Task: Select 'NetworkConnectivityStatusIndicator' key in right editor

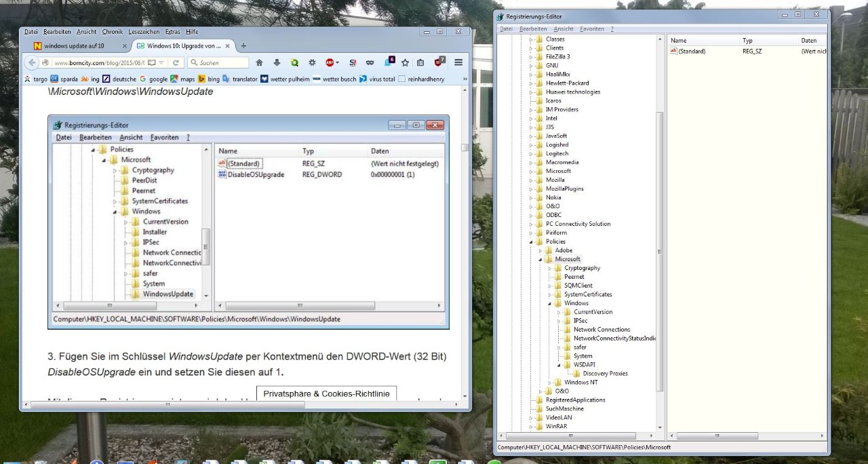Action: click(x=614, y=339)
